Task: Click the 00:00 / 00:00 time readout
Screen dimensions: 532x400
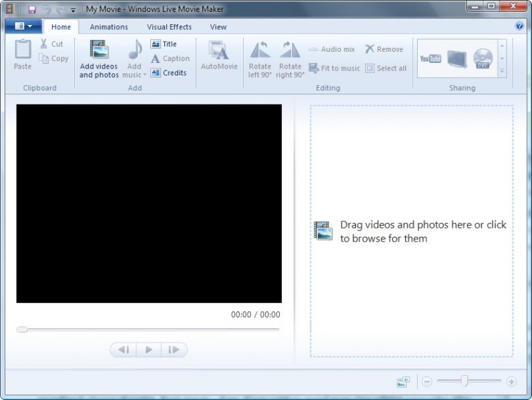Action: pyautogui.click(x=256, y=315)
